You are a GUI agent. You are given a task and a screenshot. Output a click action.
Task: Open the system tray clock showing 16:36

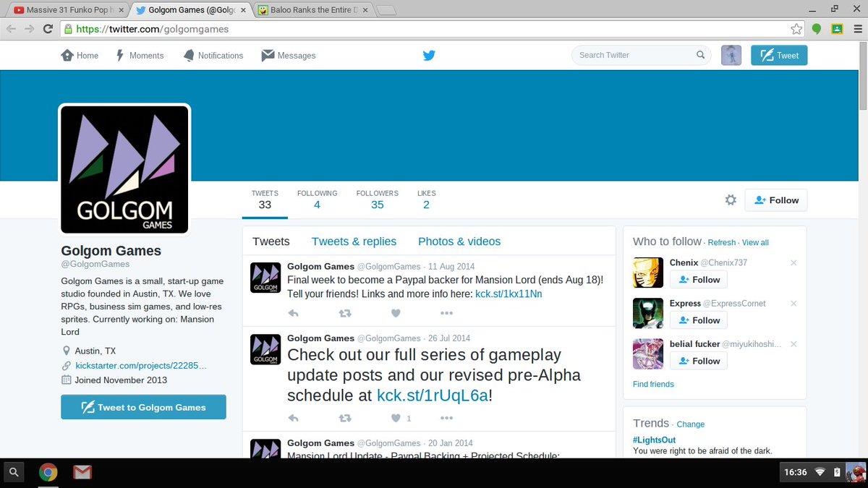796,472
